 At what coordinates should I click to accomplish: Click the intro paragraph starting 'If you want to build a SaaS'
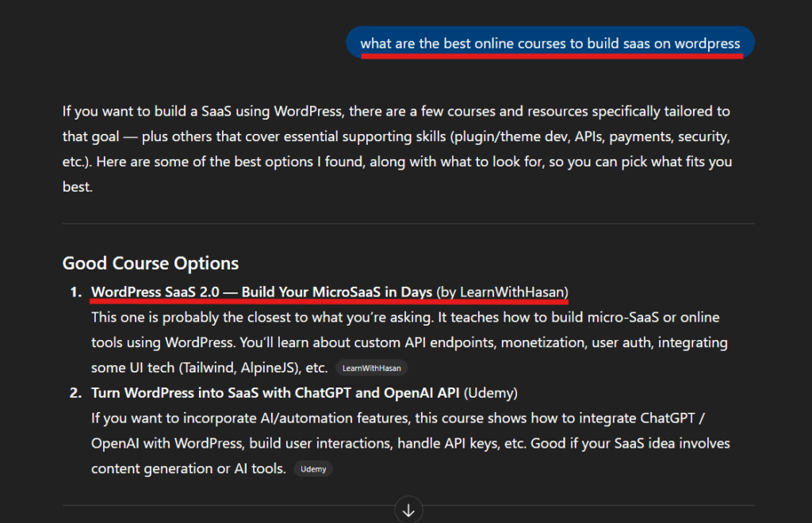397,149
